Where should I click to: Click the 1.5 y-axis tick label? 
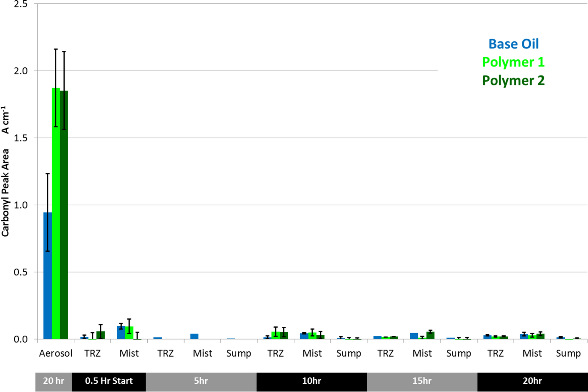tap(21, 138)
